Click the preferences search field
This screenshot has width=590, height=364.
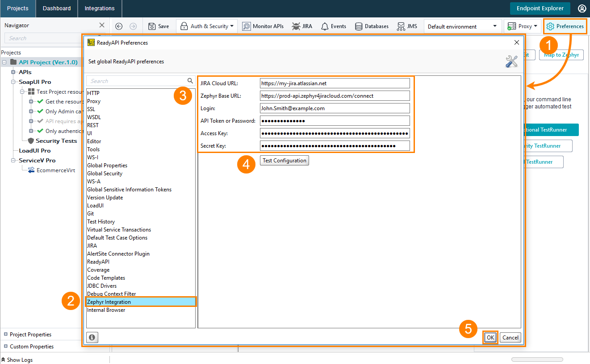[137, 81]
